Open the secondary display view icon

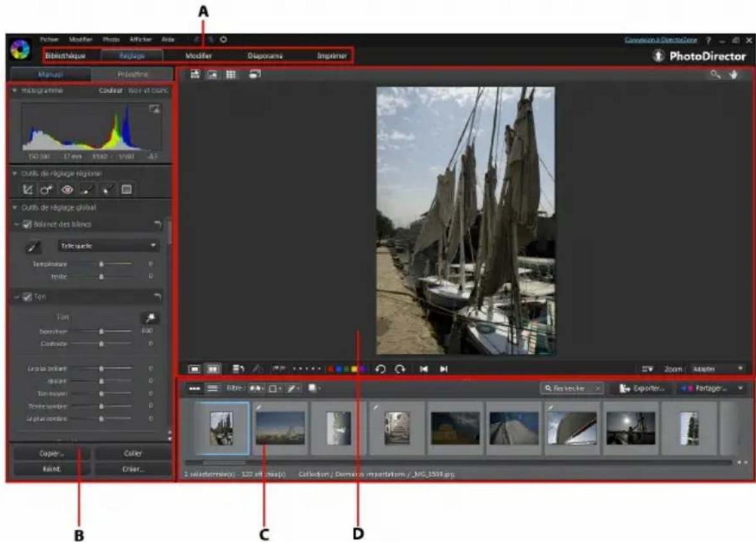coord(255,74)
